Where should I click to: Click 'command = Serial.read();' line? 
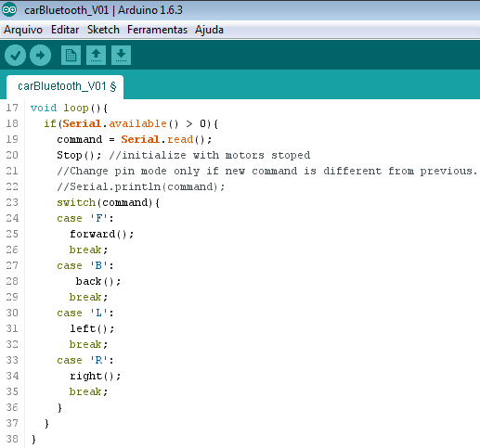pyautogui.click(x=135, y=139)
